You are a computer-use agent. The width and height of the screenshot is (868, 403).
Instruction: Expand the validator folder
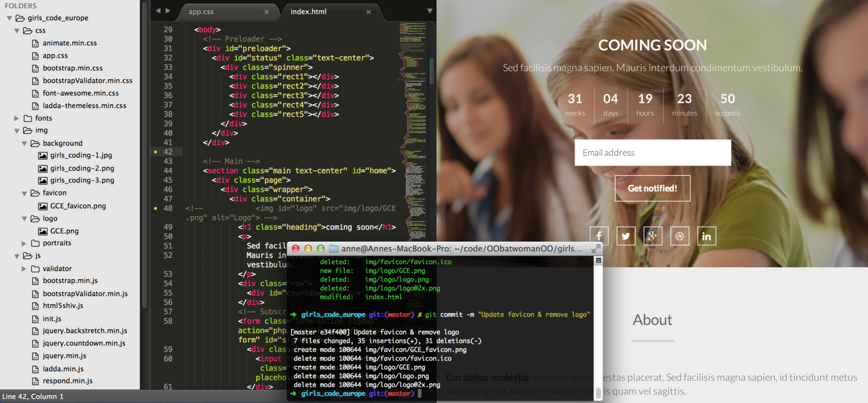tap(24, 269)
